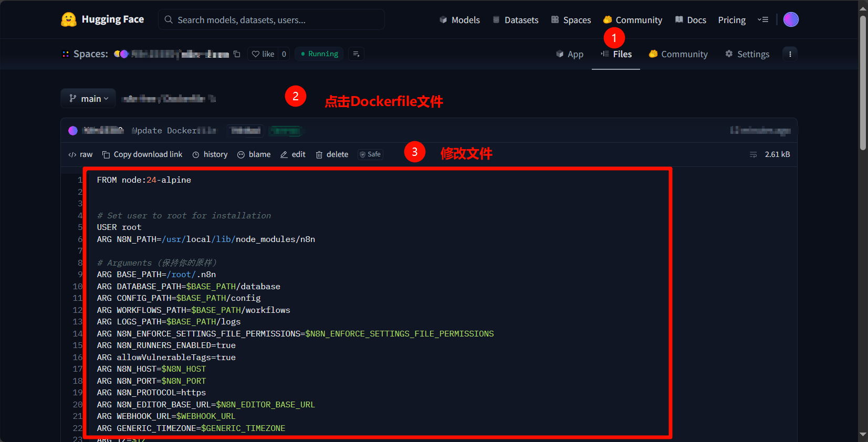Expand the main branch dropdown
Screen dimensions: 868x442
[88, 98]
